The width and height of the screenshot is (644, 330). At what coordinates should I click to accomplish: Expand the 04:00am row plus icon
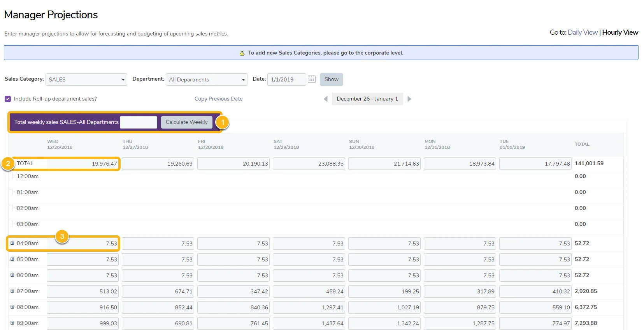tap(12, 243)
